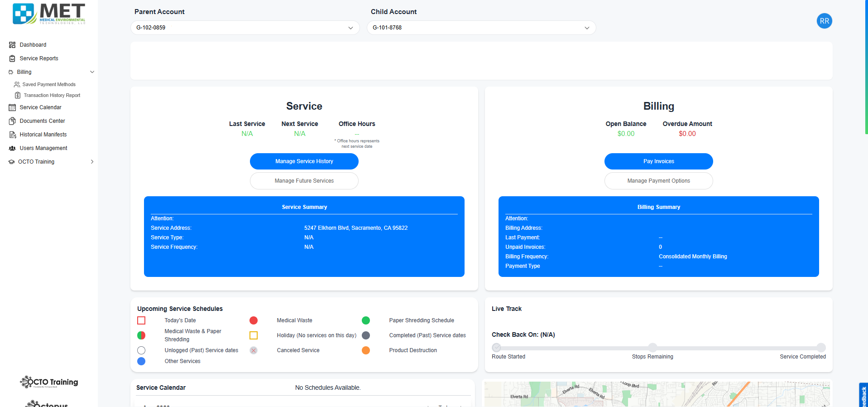
Task: Open the Parent Account dropdown
Action: tap(245, 28)
